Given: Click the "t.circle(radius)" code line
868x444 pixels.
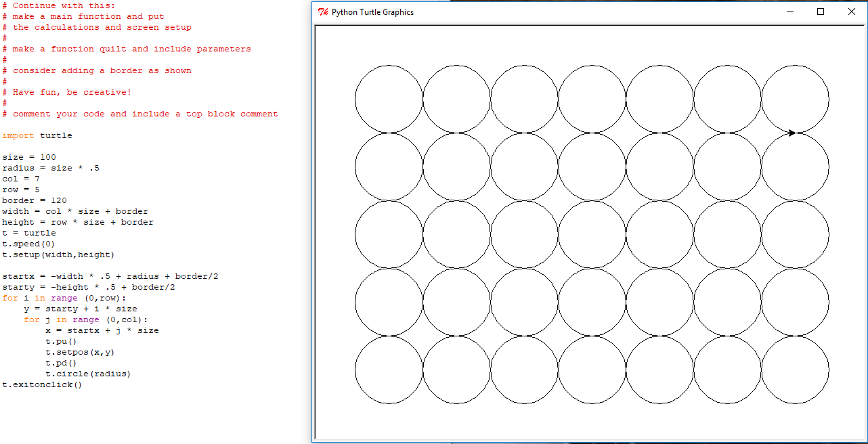Looking at the screenshot, I should (88, 374).
